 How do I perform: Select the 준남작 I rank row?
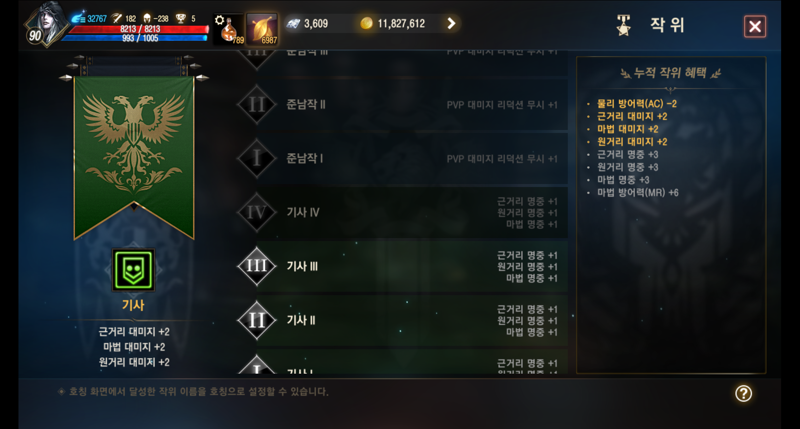point(402,159)
